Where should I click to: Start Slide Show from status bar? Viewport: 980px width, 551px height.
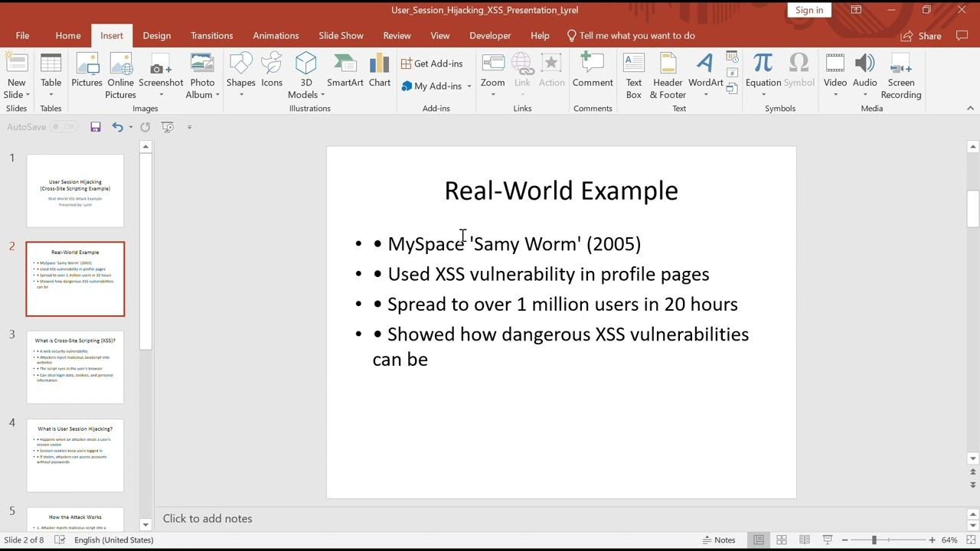pyautogui.click(x=828, y=540)
